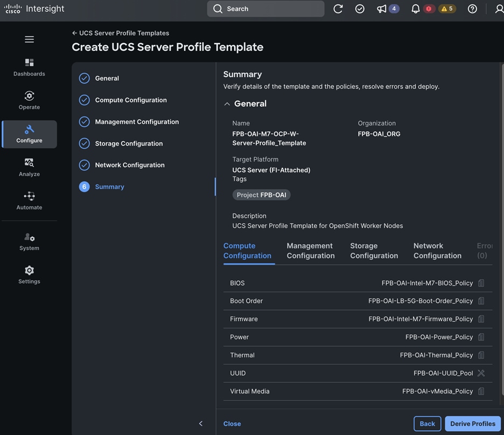This screenshot has width=504, height=435.
Task: Click the announcements count badge 4
Action: tap(394, 9)
